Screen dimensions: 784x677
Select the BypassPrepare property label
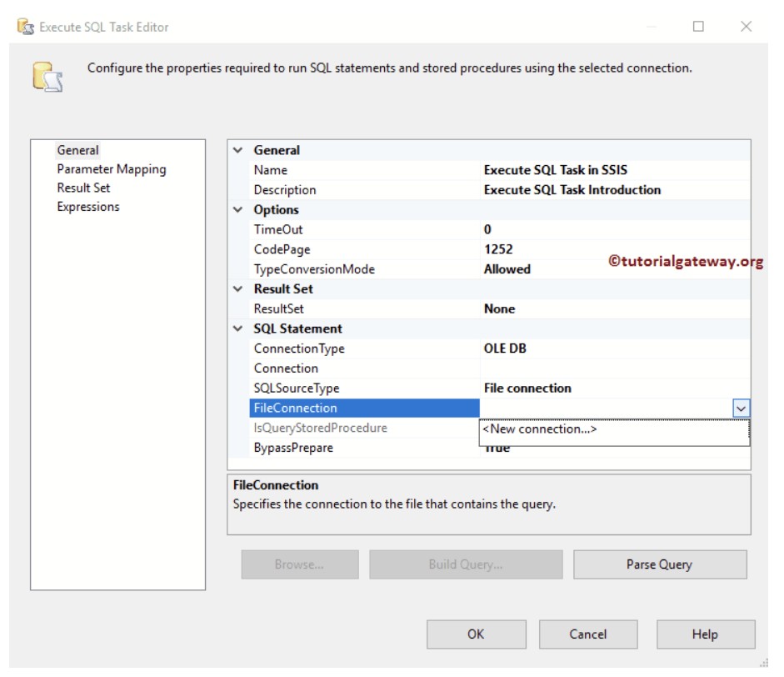[293, 448]
